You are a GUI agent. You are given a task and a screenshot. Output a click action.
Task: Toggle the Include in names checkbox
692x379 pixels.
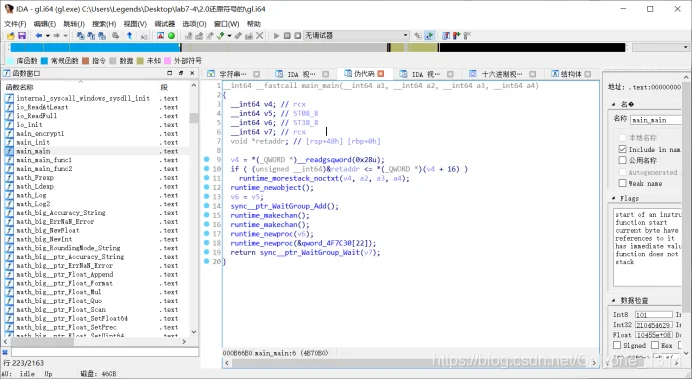click(x=623, y=150)
